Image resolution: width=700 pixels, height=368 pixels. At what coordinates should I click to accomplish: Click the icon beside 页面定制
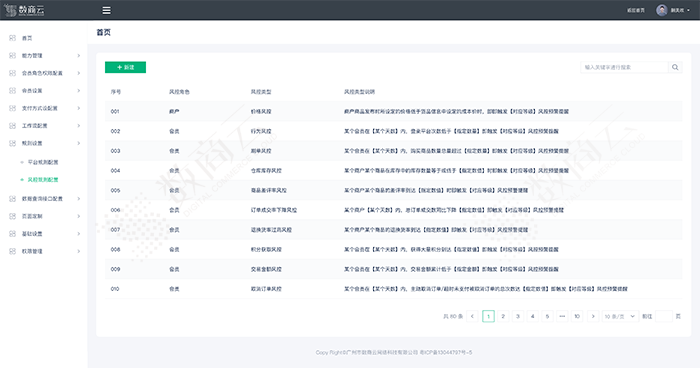click(x=12, y=216)
